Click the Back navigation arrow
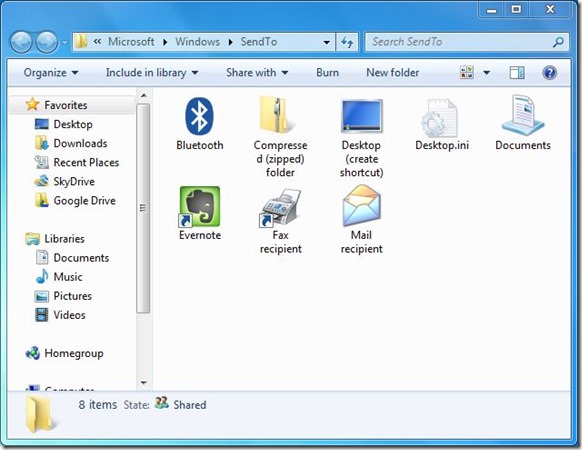 pos(21,42)
